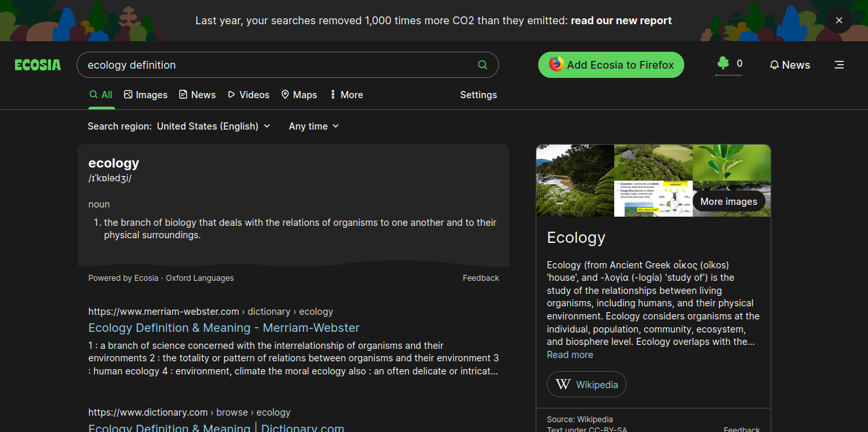
Task: Open search Settings
Action: tap(478, 95)
